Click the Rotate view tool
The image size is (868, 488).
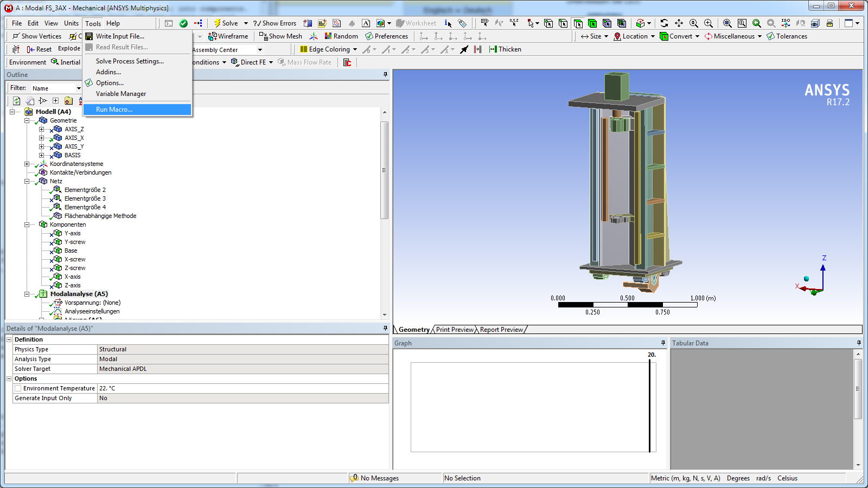[x=664, y=23]
